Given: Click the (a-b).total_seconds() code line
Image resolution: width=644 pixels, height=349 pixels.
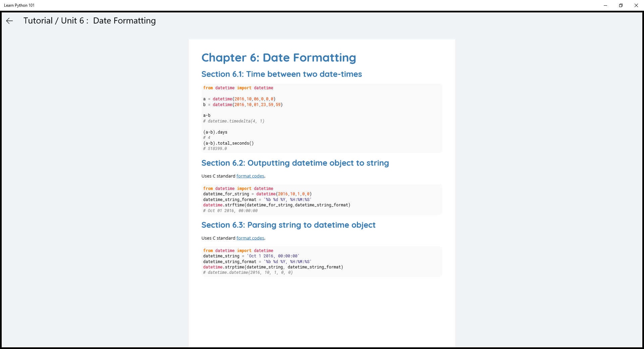Looking at the screenshot, I should [x=228, y=143].
